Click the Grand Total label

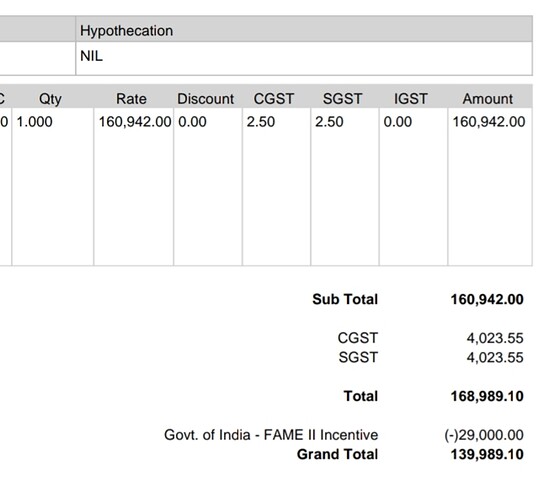pyautogui.click(x=337, y=454)
